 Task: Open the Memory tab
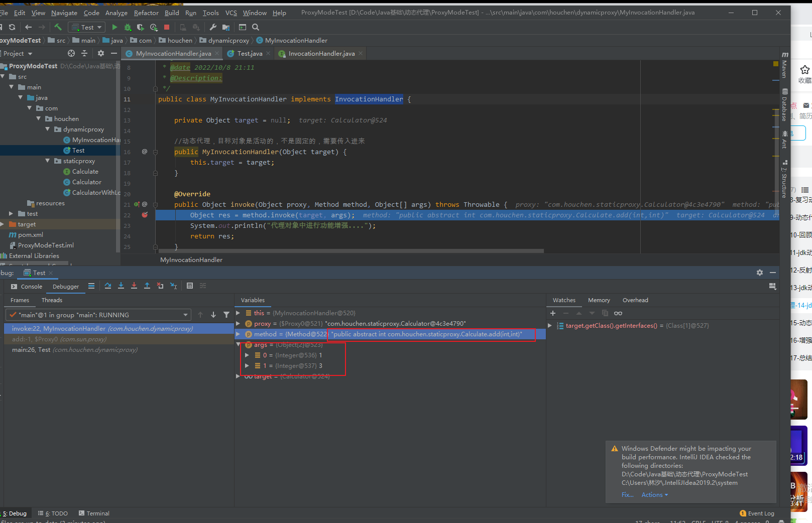599,300
